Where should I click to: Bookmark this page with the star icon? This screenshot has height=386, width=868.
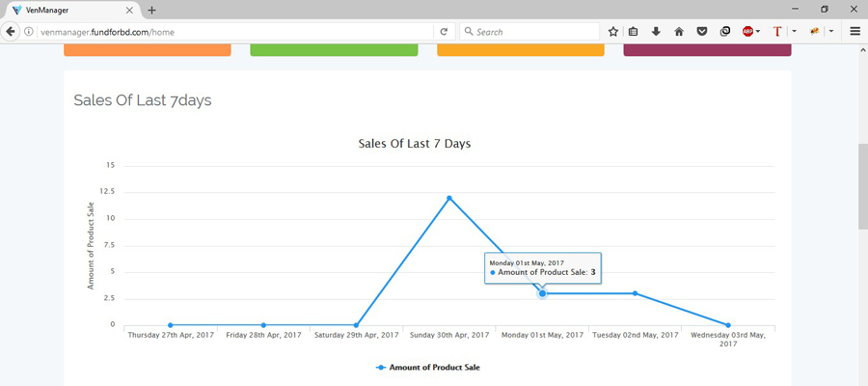[x=613, y=31]
